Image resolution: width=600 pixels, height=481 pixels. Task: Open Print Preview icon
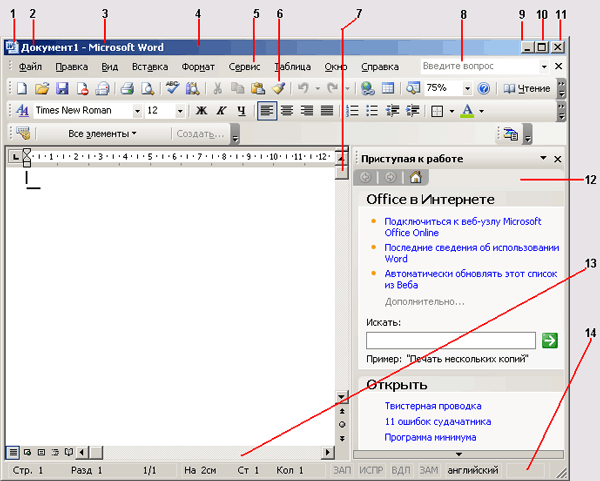point(147,89)
